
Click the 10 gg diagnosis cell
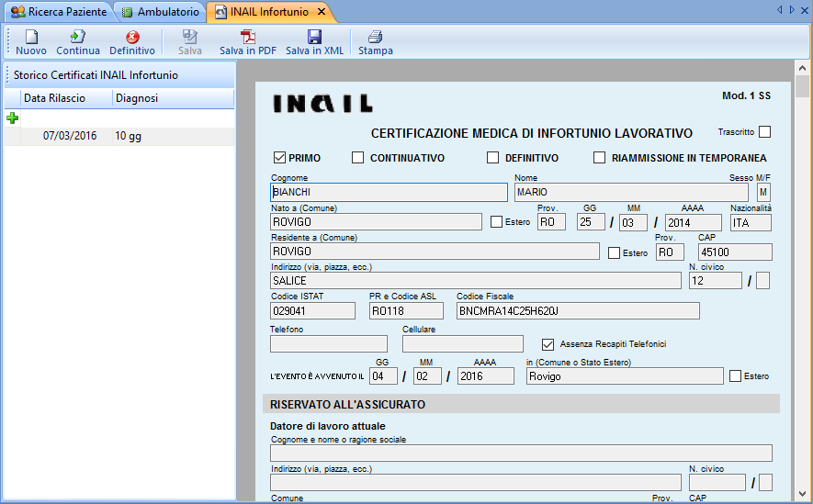[174, 136]
